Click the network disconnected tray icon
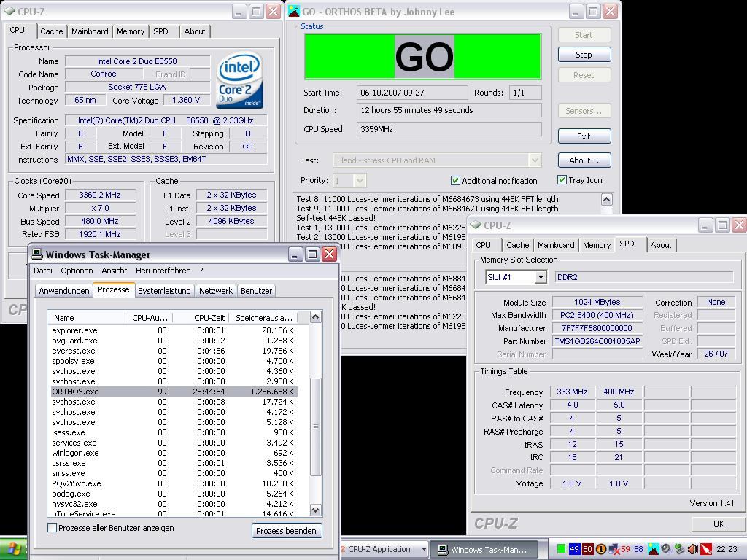This screenshot has height=560, width=747. 614,549
